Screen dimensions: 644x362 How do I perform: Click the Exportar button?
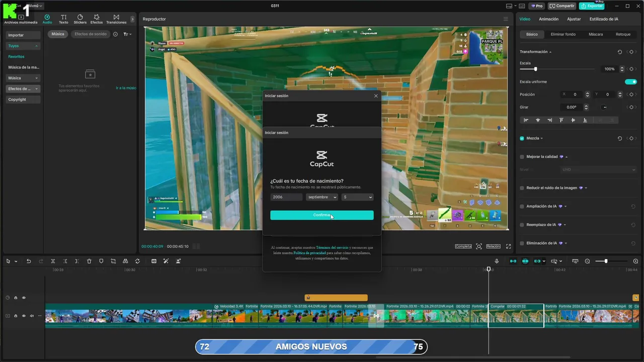[x=592, y=6]
